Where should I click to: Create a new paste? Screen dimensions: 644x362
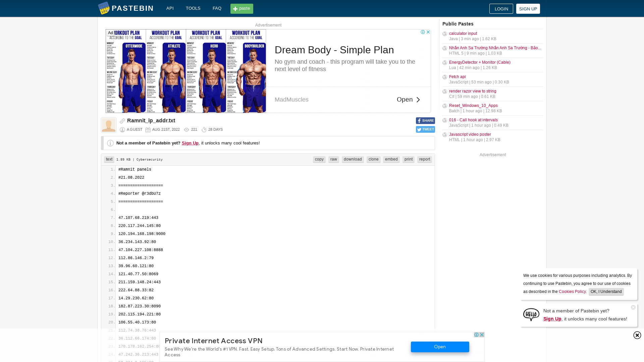(x=241, y=9)
